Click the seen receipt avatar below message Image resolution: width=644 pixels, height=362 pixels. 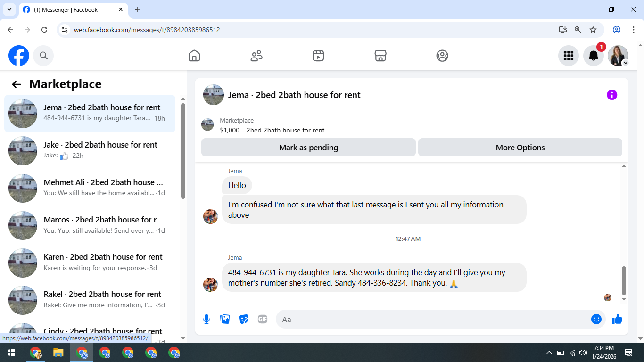608,297
